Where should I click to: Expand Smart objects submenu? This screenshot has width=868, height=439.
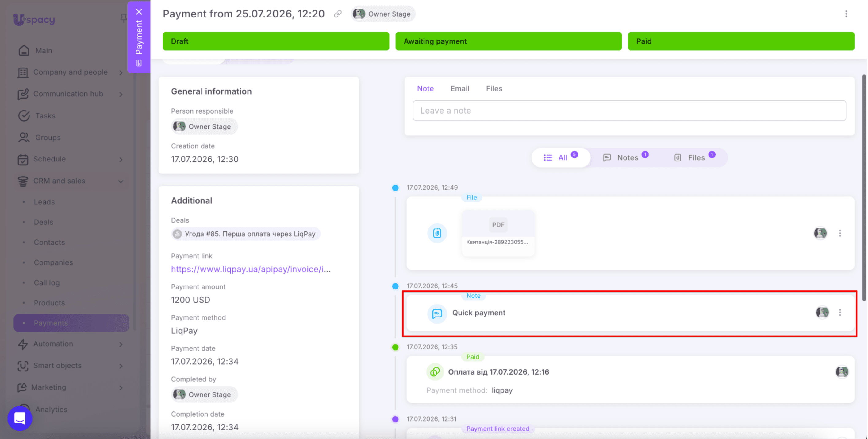coord(121,366)
